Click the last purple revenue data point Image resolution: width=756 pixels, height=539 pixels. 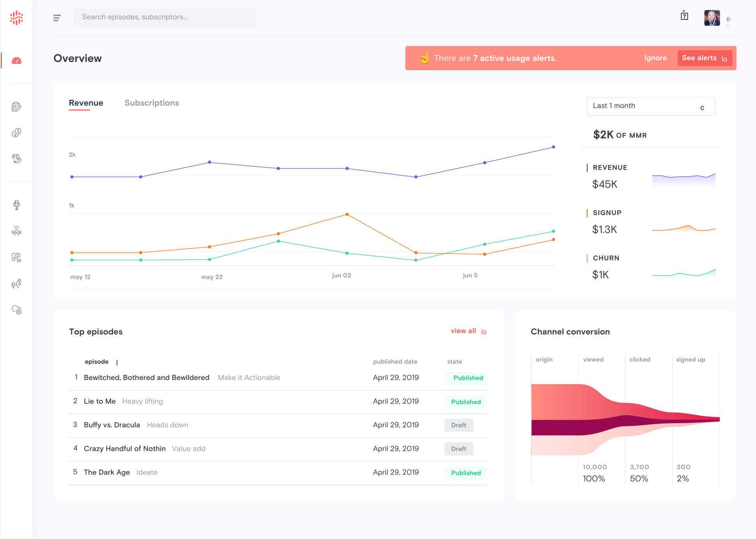pos(553,147)
